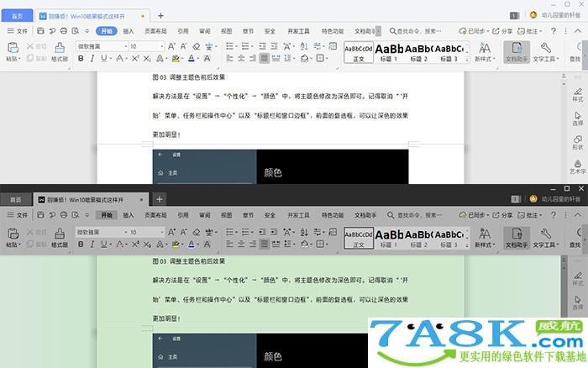Click command search field in light-theme window
The width and height of the screenshot is (588, 368).
416,31
